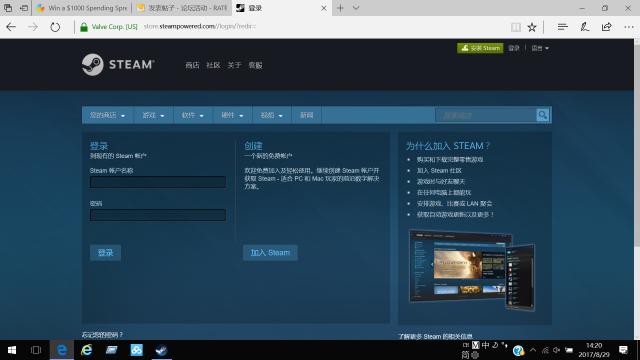Refresh the page with reload icon
This screenshot has height=360, width=640.
pyautogui.click(x=55, y=27)
